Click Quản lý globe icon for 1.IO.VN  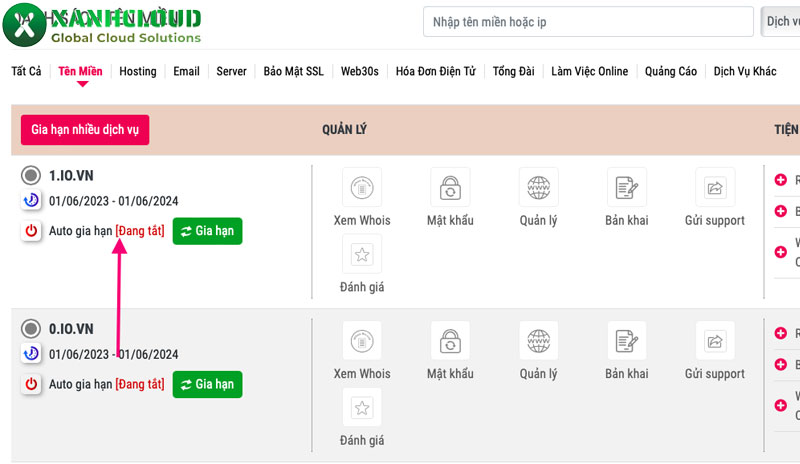539,187
